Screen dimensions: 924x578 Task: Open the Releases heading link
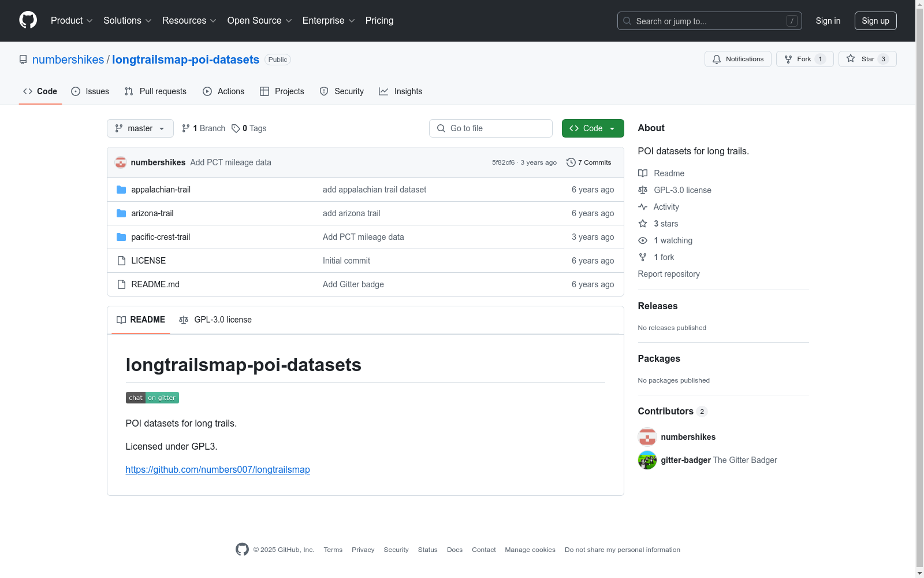click(657, 306)
